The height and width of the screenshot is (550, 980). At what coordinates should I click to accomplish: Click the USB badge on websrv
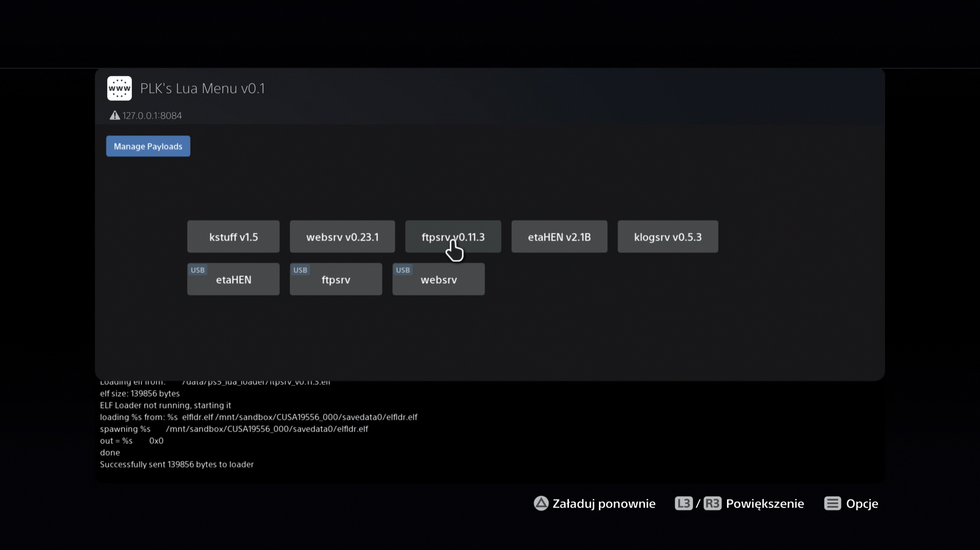tap(403, 270)
